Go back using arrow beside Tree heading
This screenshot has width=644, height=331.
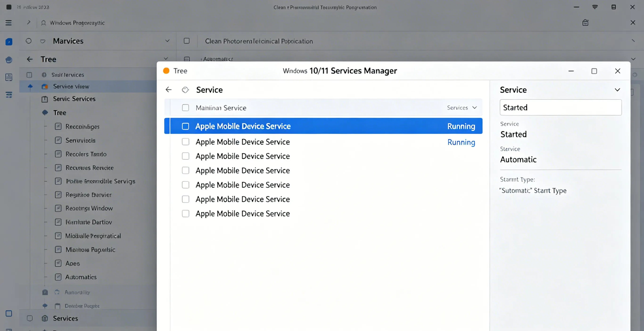click(x=30, y=59)
